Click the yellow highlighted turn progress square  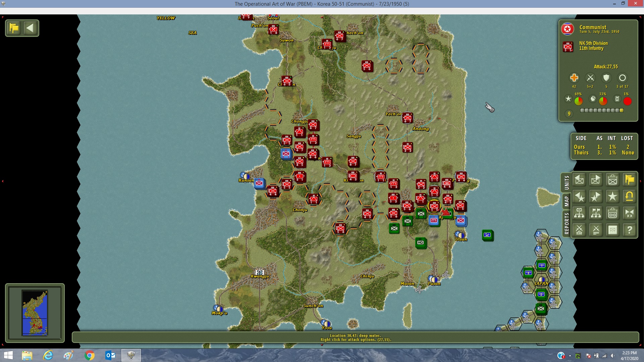point(622,110)
